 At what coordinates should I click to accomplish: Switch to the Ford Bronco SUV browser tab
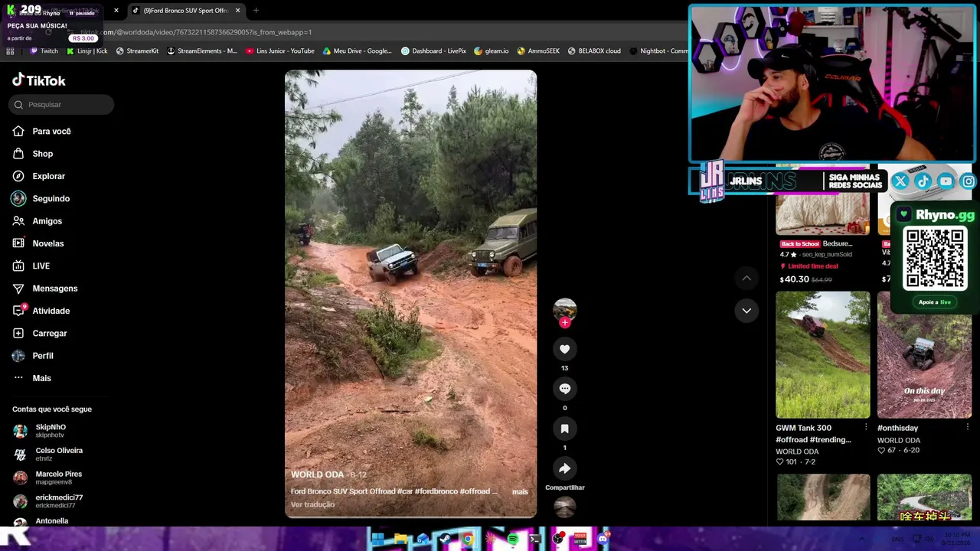(186, 11)
